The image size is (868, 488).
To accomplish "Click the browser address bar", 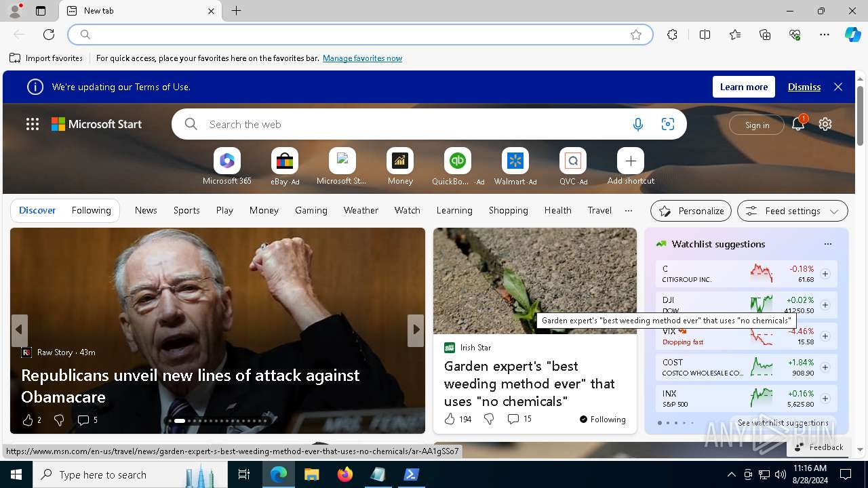I will point(359,35).
